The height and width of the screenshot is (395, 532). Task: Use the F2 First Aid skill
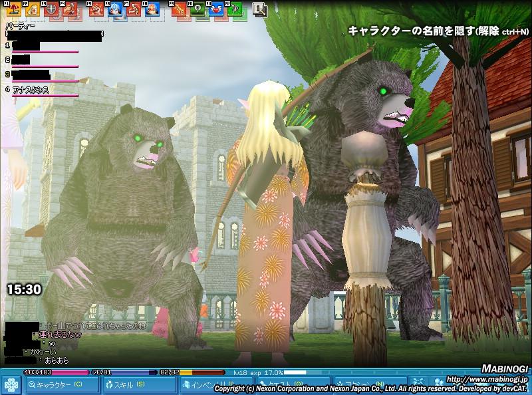(x=33, y=9)
